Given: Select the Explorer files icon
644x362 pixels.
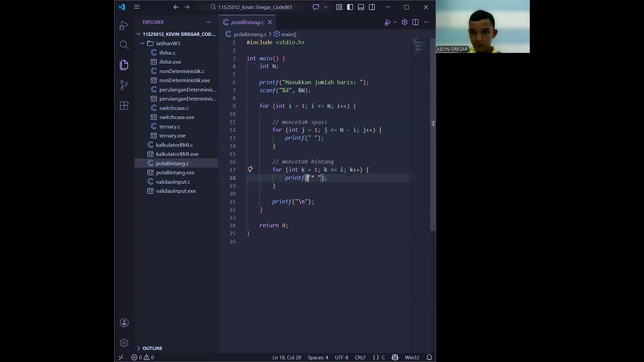Looking at the screenshot, I should tap(124, 65).
